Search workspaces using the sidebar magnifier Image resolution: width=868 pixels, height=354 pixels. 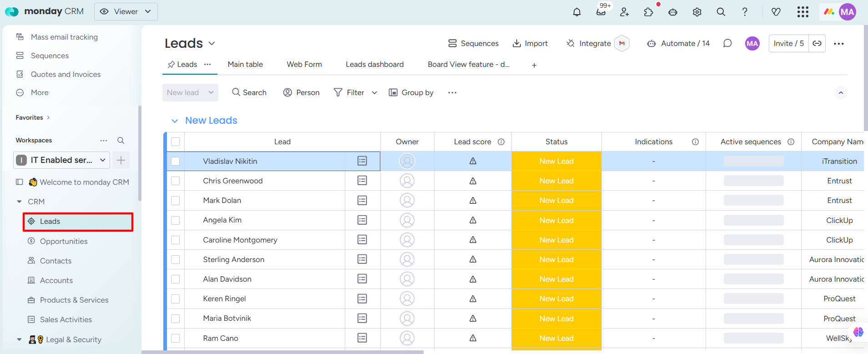click(x=121, y=140)
